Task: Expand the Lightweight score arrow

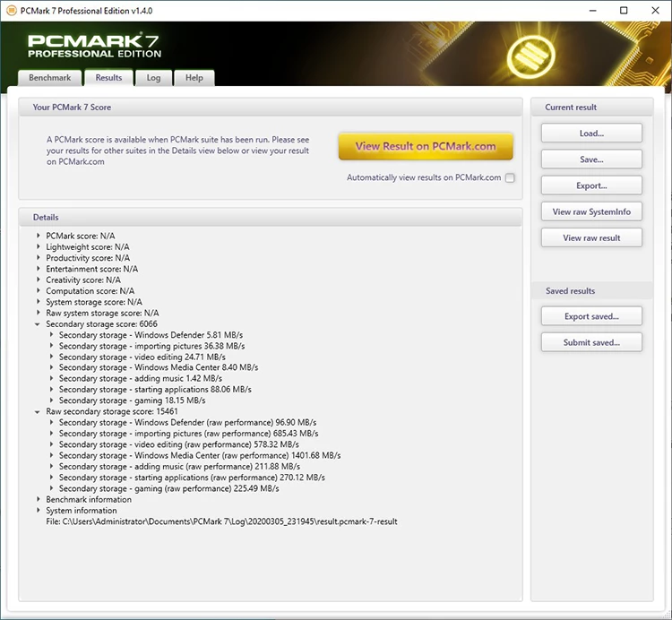Action: 39,246
